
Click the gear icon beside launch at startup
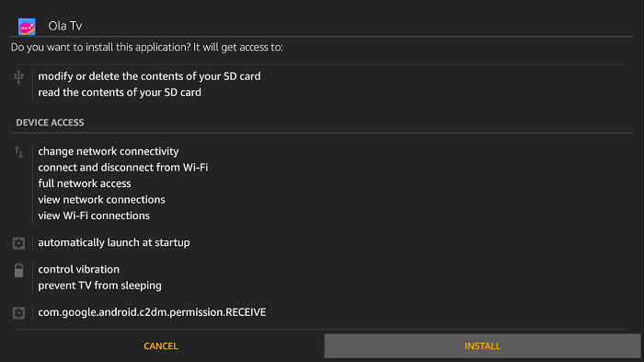(x=18, y=243)
